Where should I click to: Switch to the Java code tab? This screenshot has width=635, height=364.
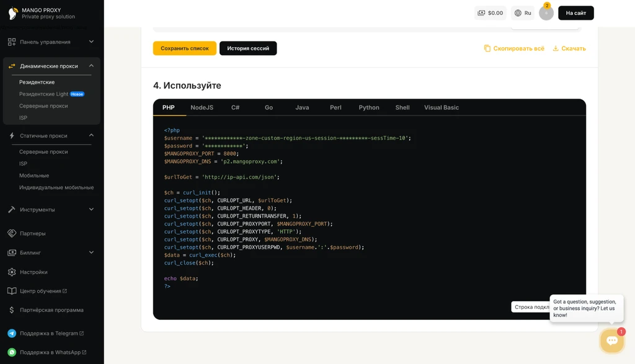click(302, 107)
